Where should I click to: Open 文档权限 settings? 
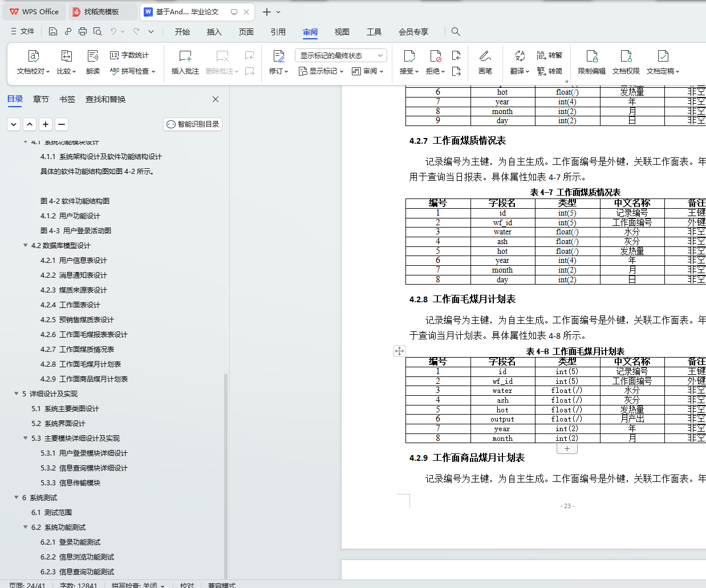626,62
